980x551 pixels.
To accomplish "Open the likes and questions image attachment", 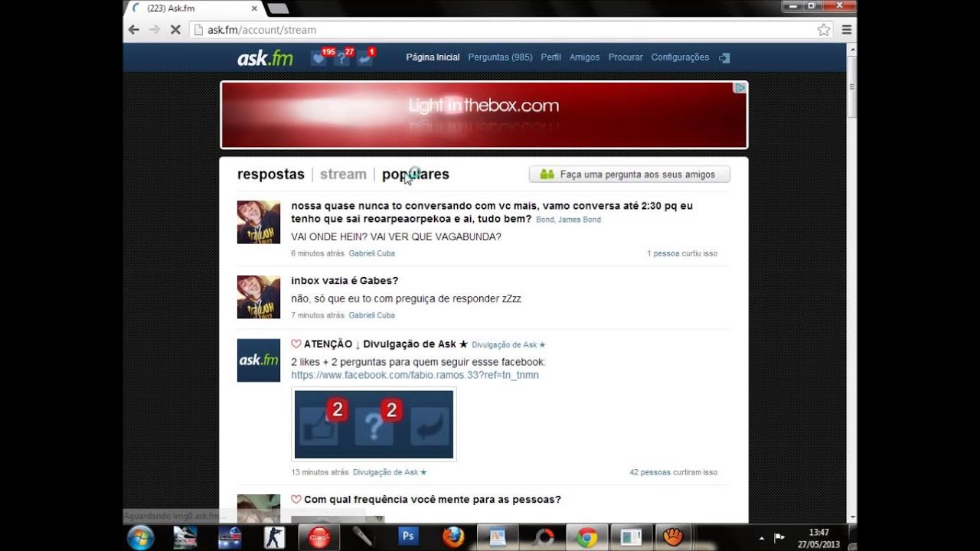I will pyautogui.click(x=374, y=424).
